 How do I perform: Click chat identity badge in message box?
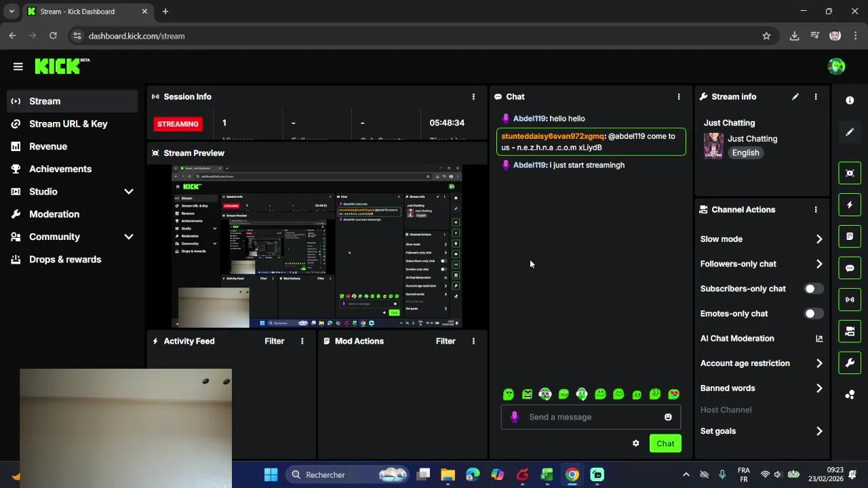coord(514,417)
